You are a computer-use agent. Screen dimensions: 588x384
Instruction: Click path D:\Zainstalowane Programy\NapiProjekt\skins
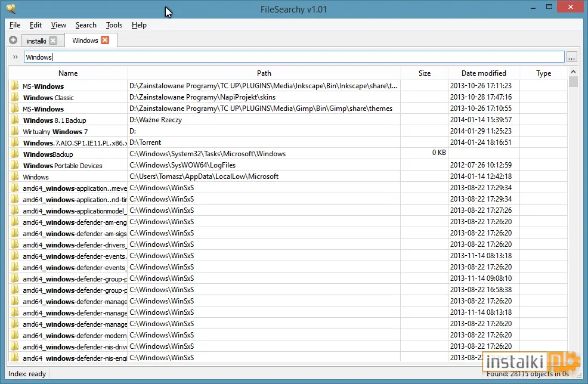pos(203,97)
